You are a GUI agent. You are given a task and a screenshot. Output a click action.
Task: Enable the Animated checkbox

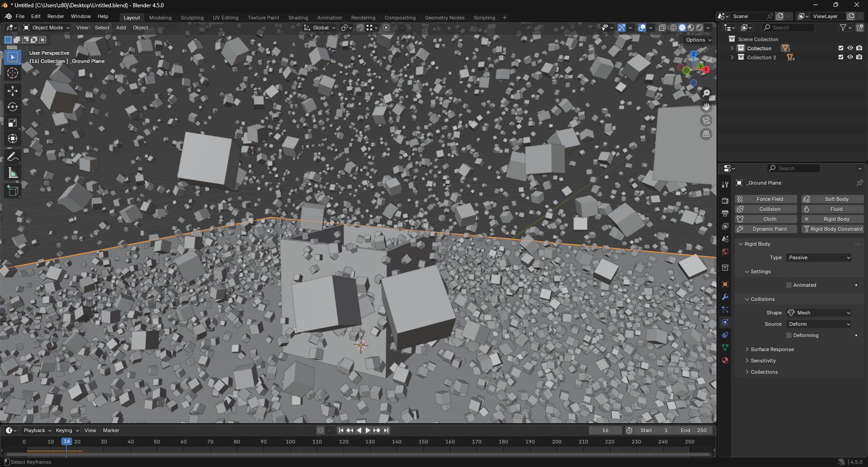pyautogui.click(x=789, y=285)
